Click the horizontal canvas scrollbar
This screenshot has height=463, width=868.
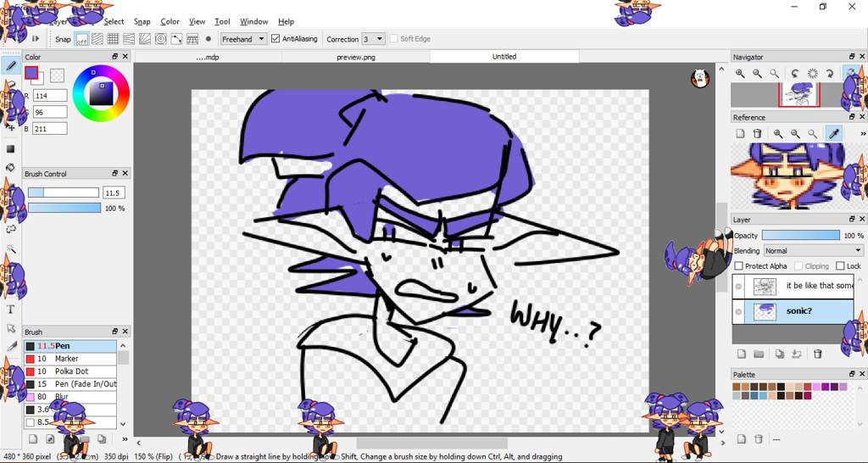pos(431,443)
